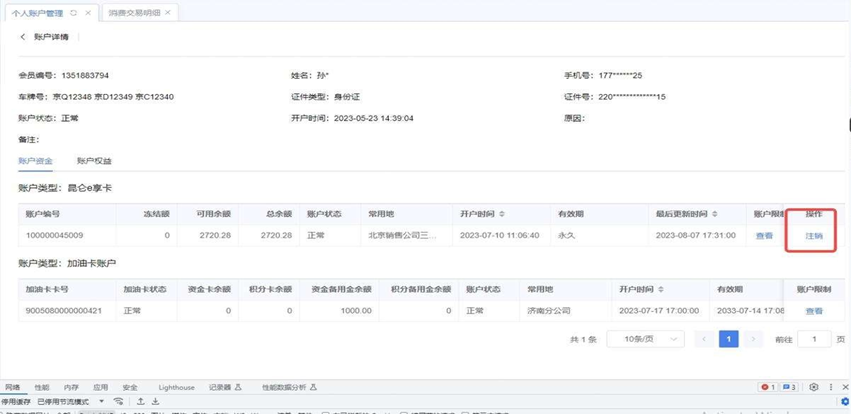Screen dimensions: 851x414
Task: Switch to the 账户权益 tab
Action: 94,160
